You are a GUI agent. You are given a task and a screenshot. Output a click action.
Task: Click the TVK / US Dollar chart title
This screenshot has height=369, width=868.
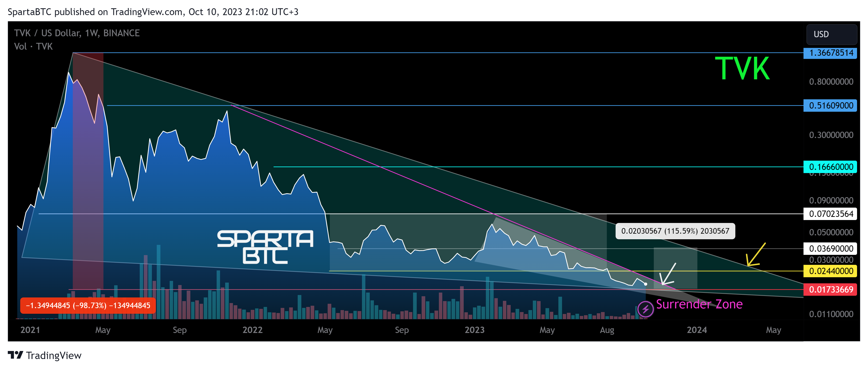click(77, 33)
